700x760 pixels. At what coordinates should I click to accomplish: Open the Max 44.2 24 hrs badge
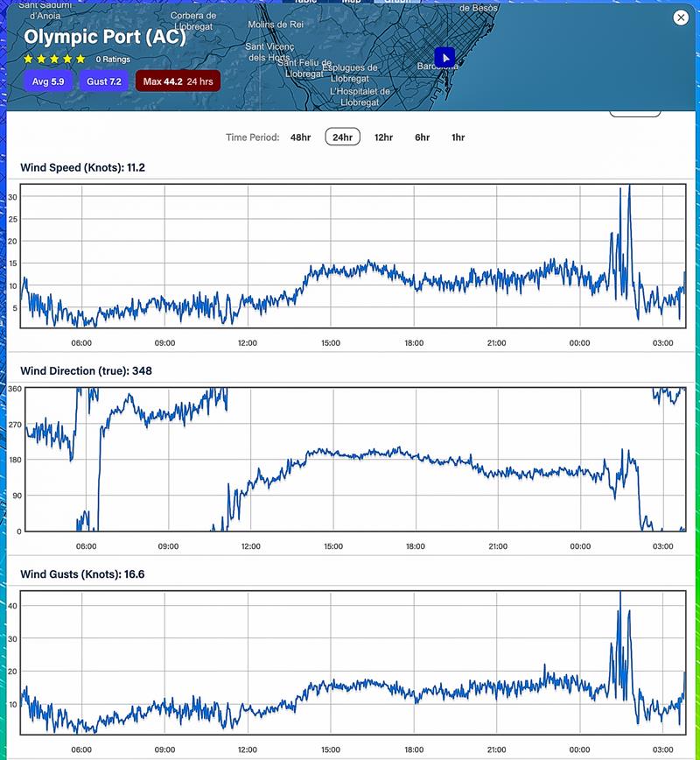pyautogui.click(x=178, y=81)
